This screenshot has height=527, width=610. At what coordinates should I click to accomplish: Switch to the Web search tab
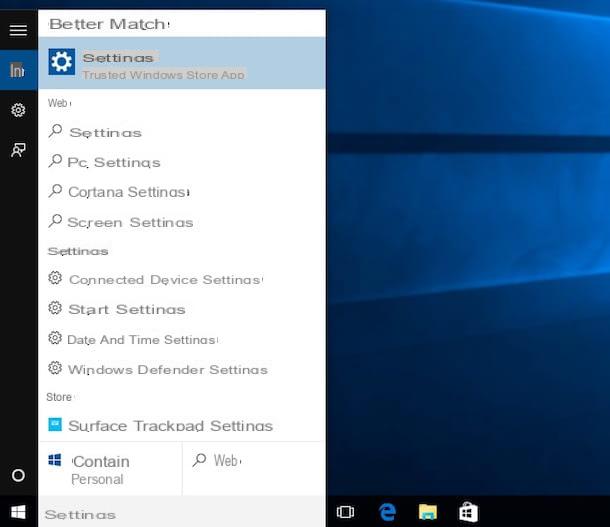click(254, 469)
